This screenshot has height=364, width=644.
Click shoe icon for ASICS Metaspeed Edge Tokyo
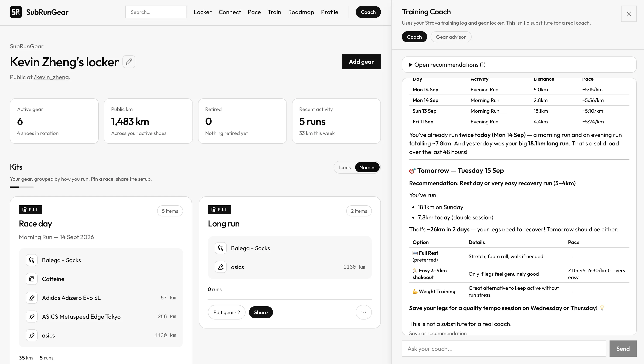[32, 317]
